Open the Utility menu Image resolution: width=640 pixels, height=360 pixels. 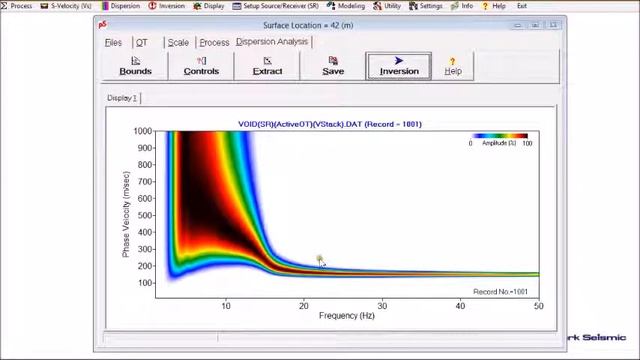[x=387, y=6]
